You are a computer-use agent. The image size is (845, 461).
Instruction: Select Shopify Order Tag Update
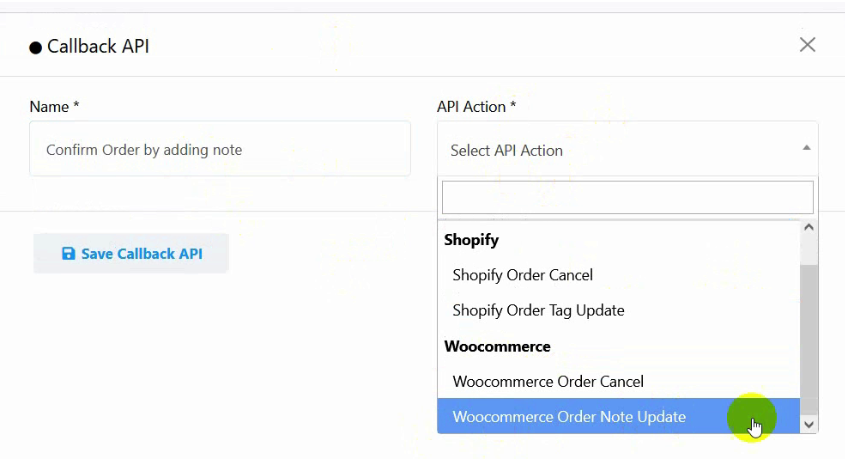point(619,311)
